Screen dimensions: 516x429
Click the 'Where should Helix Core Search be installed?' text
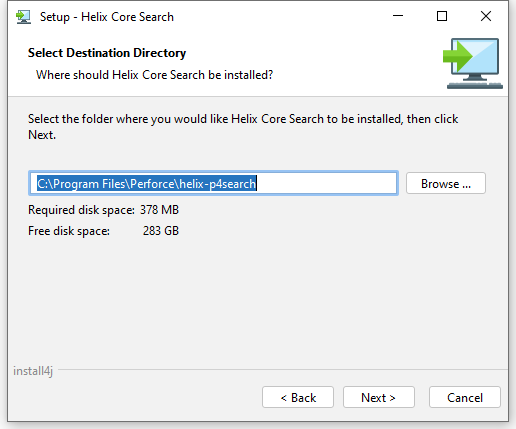154,75
